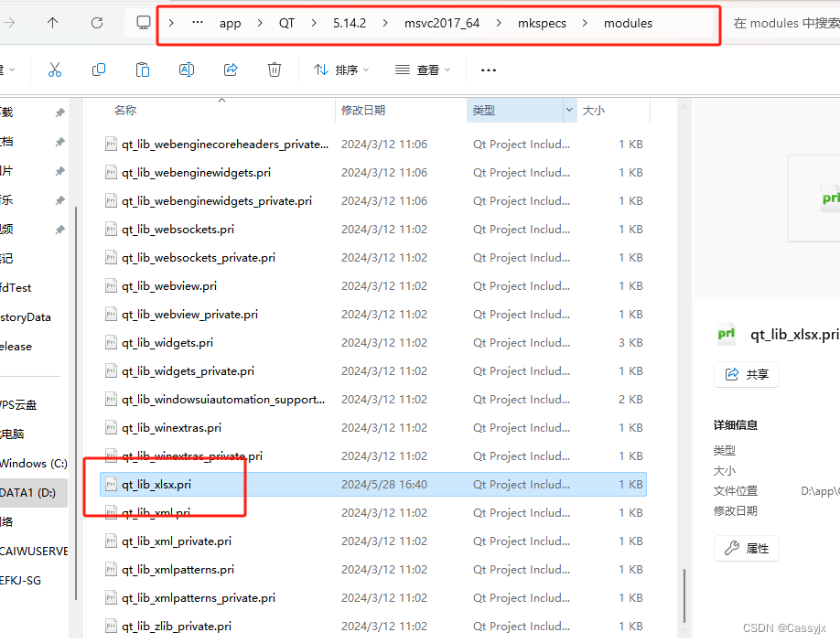840x643 pixels.
Task: Click the 共享 button in details pane
Action: (x=747, y=374)
